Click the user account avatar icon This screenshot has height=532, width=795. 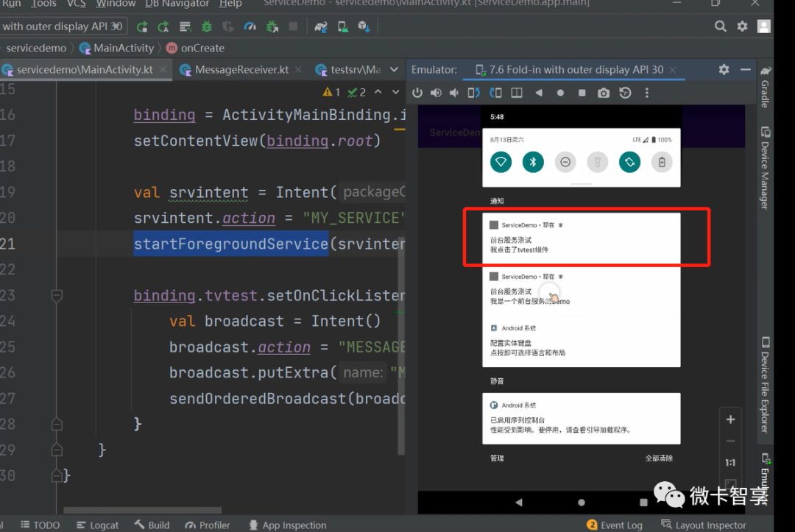coord(764,26)
